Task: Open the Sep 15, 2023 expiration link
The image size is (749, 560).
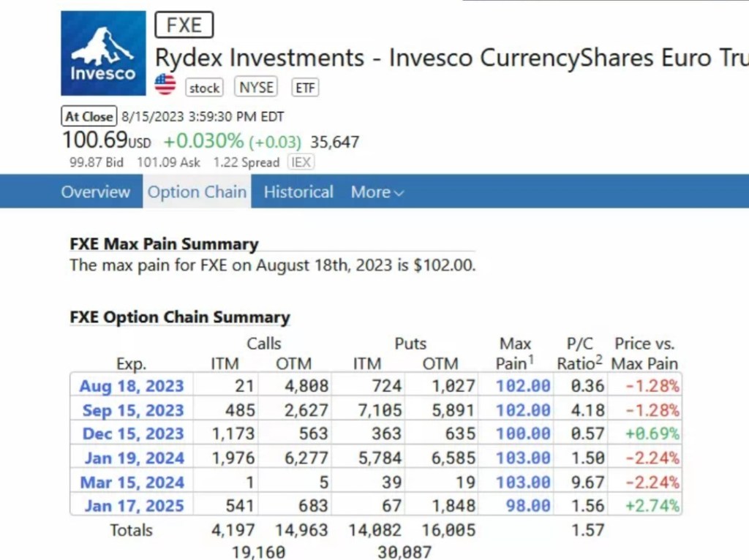Action: coord(132,410)
